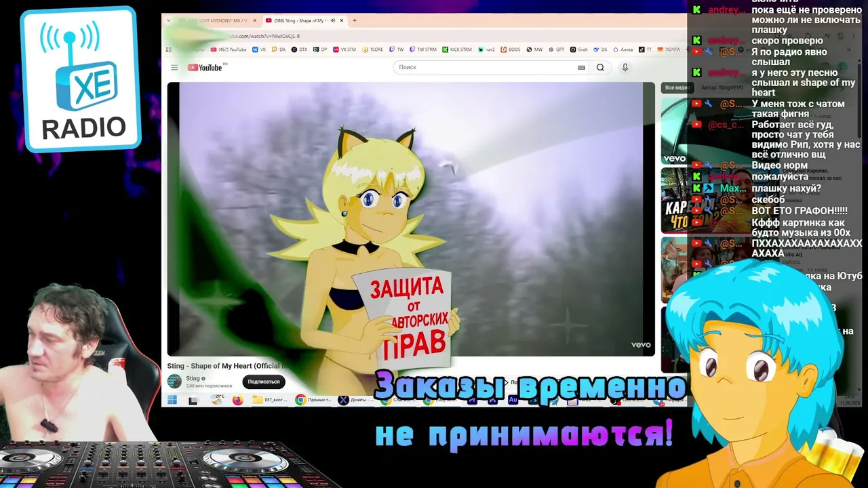Click the Sting - Shape of My Heart video title
868x488 pixels.
tap(228, 366)
